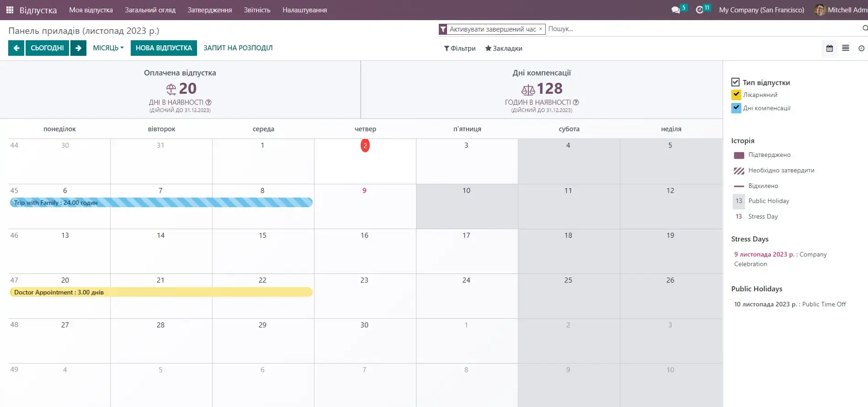The height and width of the screenshot is (407, 868).
Task: Go to previous month with left arrow
Action: 16,48
